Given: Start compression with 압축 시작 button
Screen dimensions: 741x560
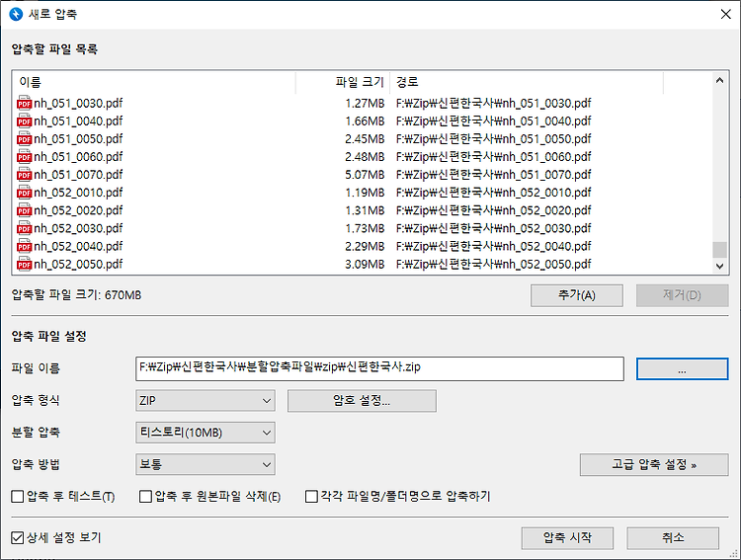Looking at the screenshot, I should (567, 538).
